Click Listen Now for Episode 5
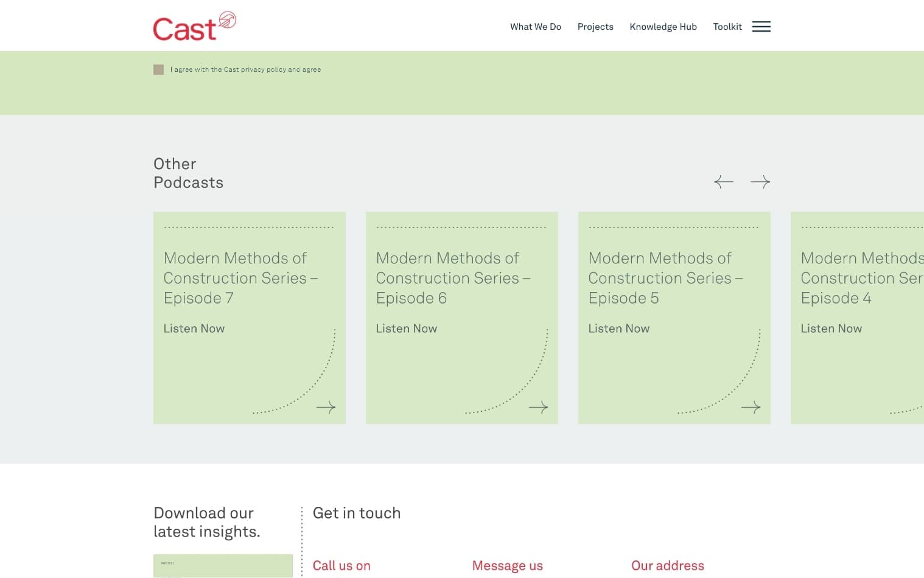 coord(618,329)
